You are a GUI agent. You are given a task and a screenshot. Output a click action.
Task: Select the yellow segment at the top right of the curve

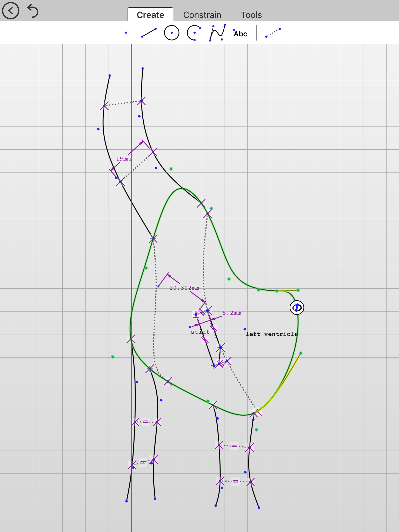pos(288,291)
